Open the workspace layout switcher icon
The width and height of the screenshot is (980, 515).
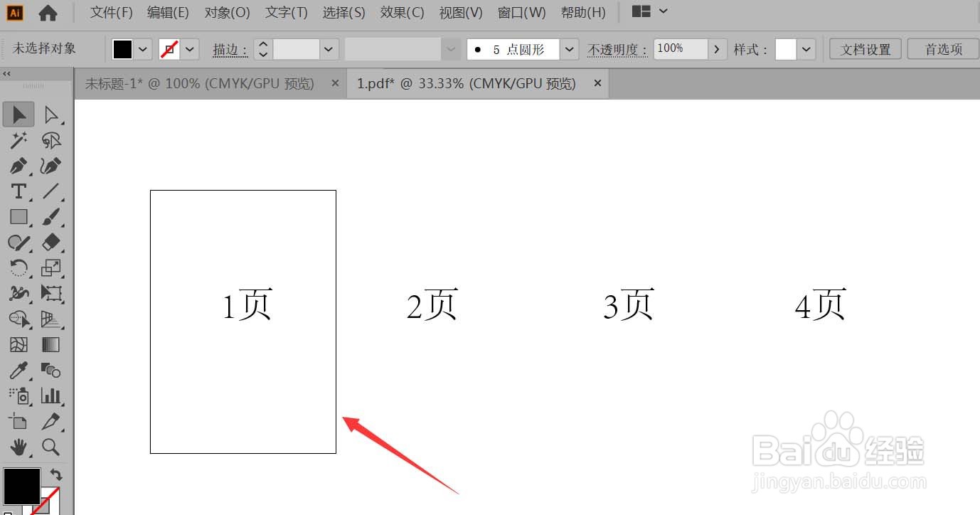tap(641, 11)
